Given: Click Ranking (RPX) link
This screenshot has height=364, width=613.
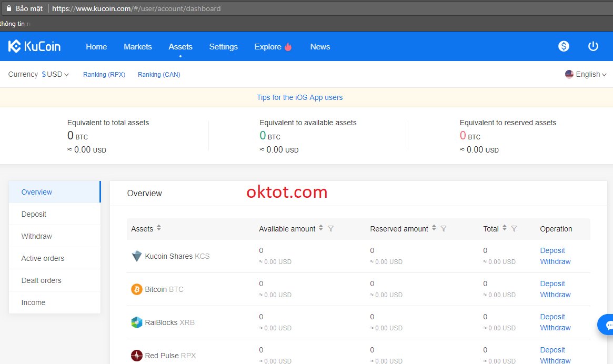Looking at the screenshot, I should tap(104, 75).
